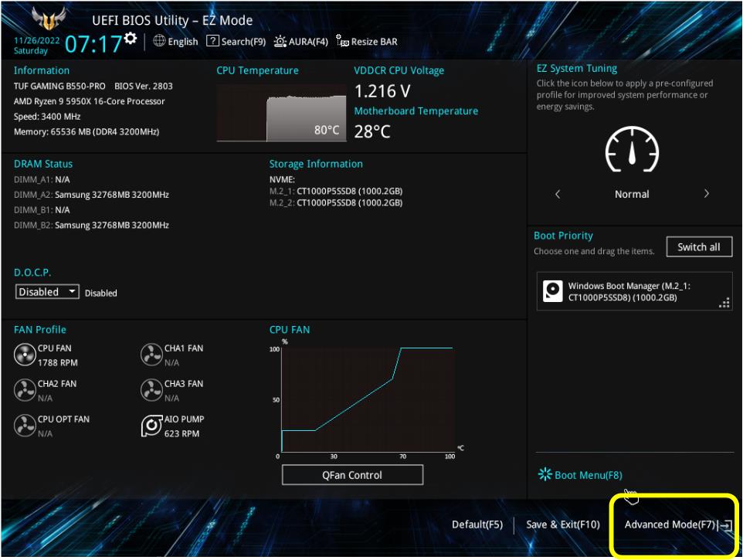Click the CPU FAN icon
743x560 pixels.
(25, 355)
